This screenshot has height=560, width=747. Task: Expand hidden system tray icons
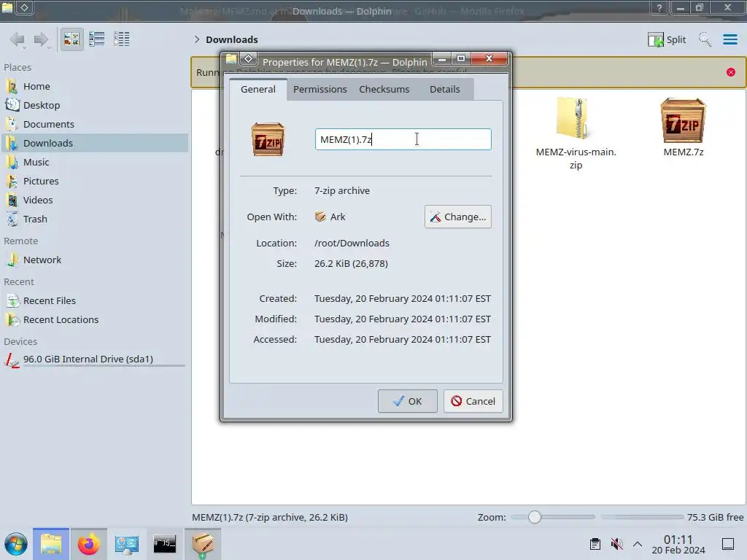(638, 544)
